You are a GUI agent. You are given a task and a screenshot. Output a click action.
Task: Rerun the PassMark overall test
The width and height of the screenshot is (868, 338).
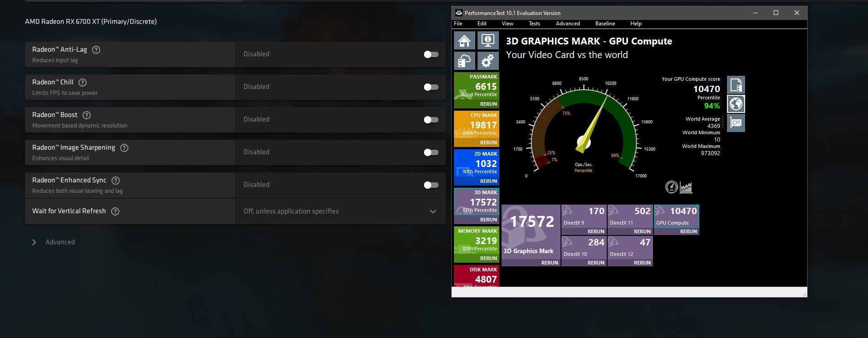click(x=488, y=104)
